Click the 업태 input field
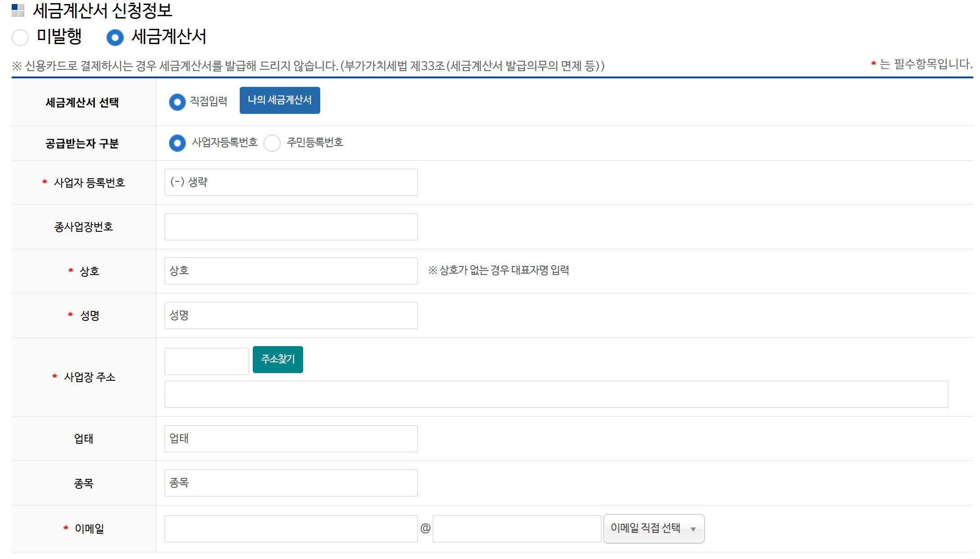Image resolution: width=980 pixels, height=559 pixels. (291, 439)
